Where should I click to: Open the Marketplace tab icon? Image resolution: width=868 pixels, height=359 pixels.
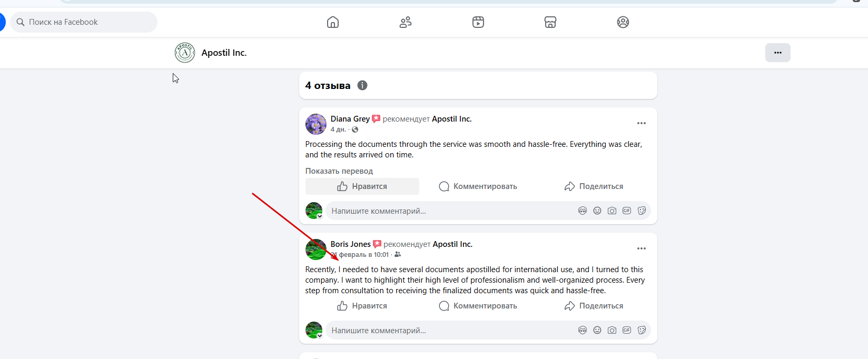(x=550, y=22)
